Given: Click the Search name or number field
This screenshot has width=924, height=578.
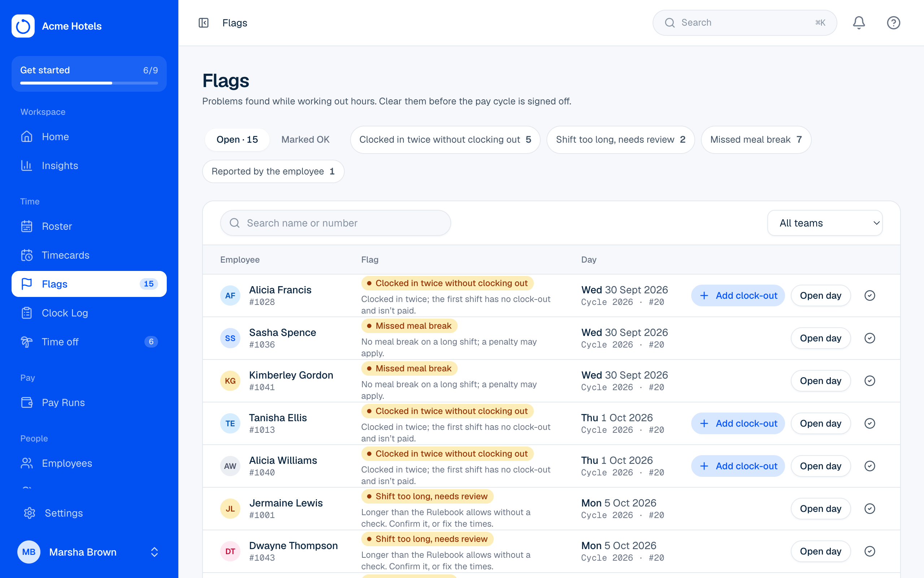Looking at the screenshot, I should pyautogui.click(x=335, y=223).
